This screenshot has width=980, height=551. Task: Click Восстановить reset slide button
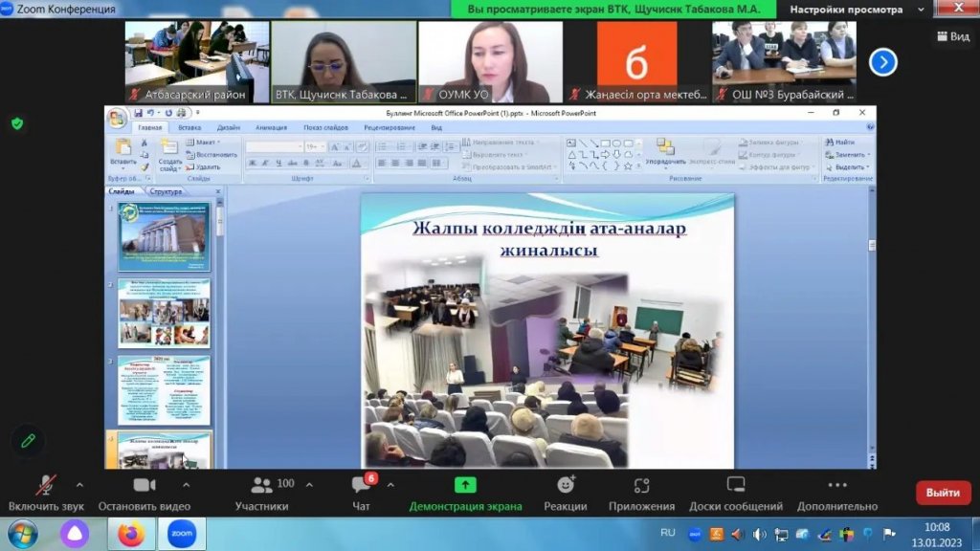212,154
